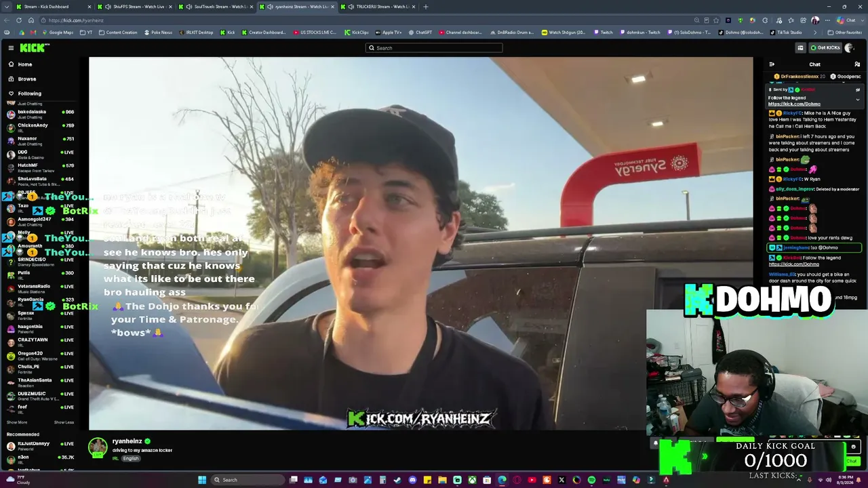Expand the pinned chat message chevron

pos(857,100)
